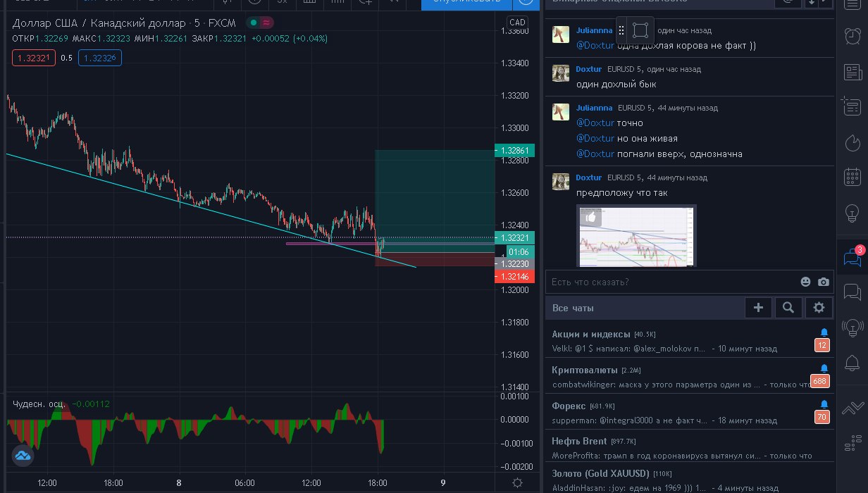The image size is (868, 493).
Task: Open Акции и индексы chat room
Action: click(x=690, y=341)
